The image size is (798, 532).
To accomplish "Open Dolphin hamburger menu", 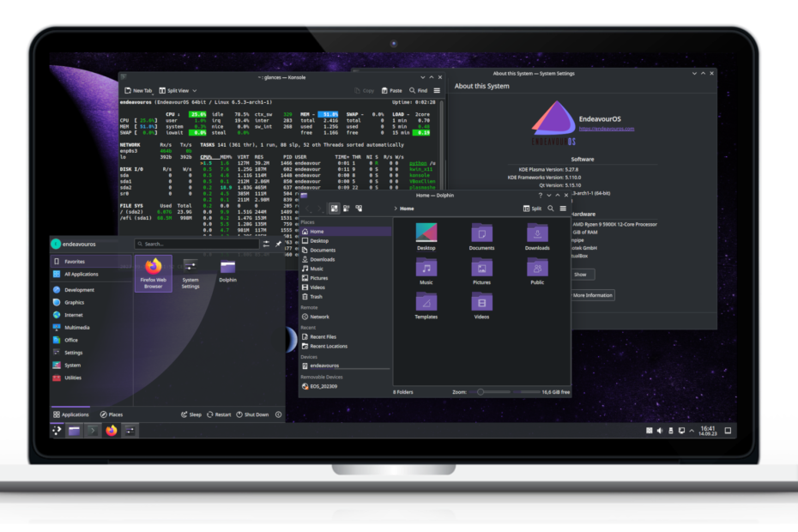I will click(561, 209).
